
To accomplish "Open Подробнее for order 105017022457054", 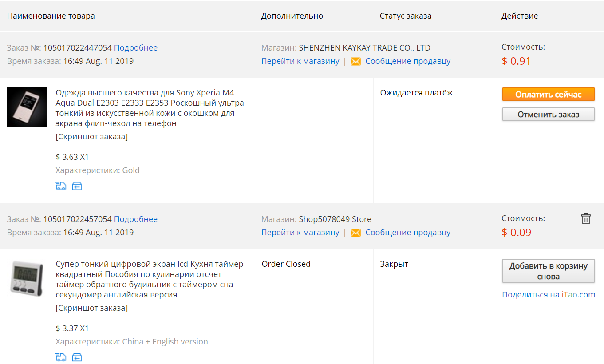I will coord(136,219).
